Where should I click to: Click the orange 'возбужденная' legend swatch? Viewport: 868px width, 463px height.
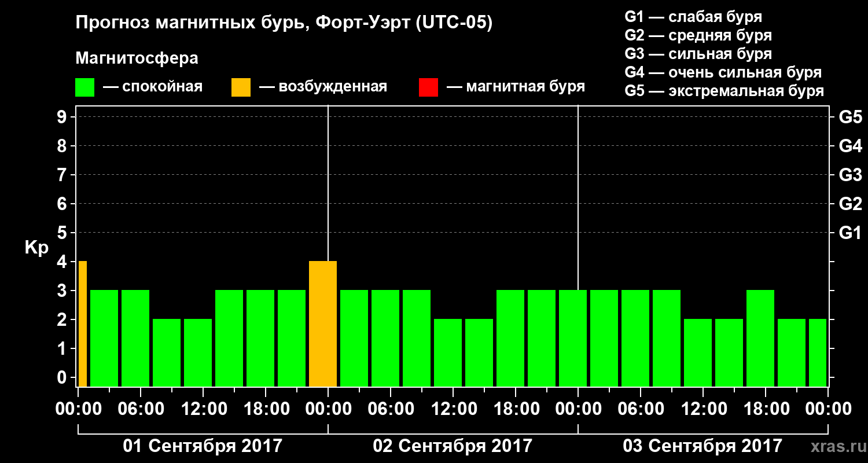[x=241, y=87]
